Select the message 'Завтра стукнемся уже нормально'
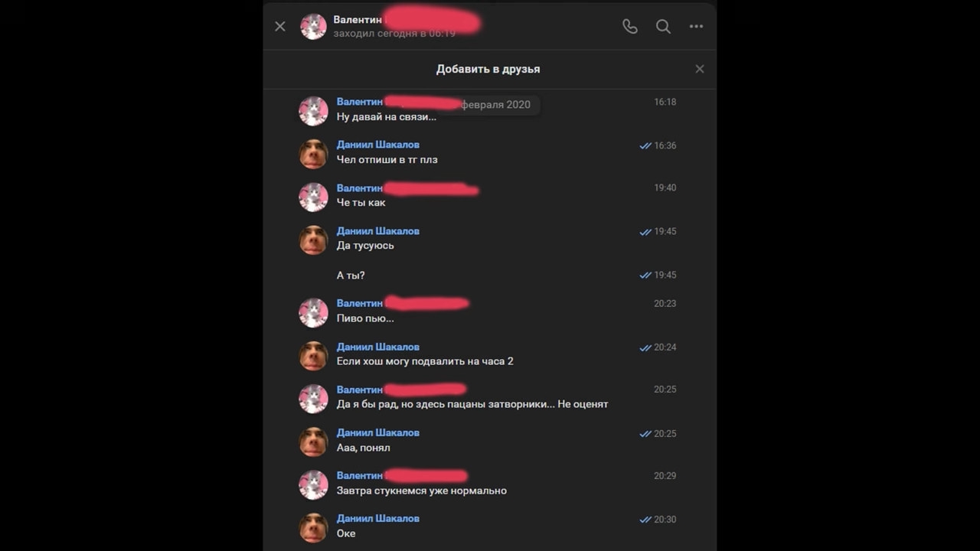This screenshot has height=551, width=980. pos(422,491)
